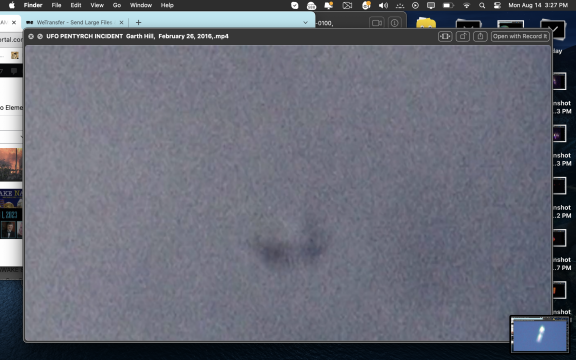Click the volume icon in the menu bar
The image size is (576, 360).
coord(383,5)
